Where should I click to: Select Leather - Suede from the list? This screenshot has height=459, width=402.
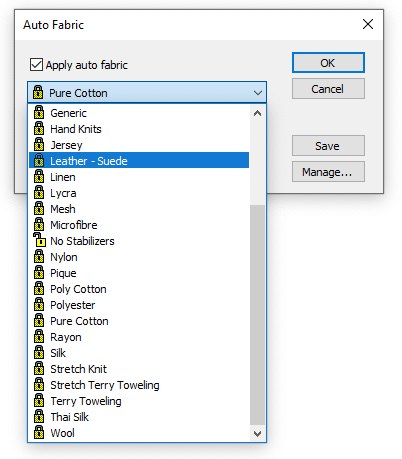click(x=139, y=161)
